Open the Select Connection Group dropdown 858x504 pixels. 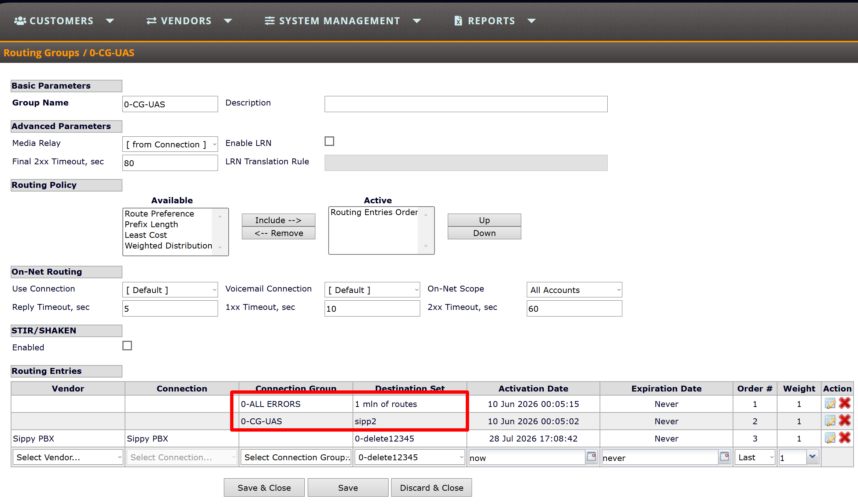[x=296, y=457]
